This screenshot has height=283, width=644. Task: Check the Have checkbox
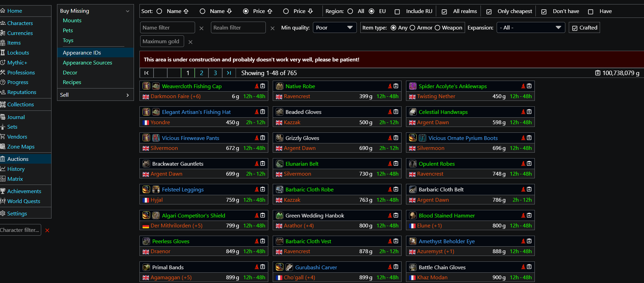pos(591,12)
